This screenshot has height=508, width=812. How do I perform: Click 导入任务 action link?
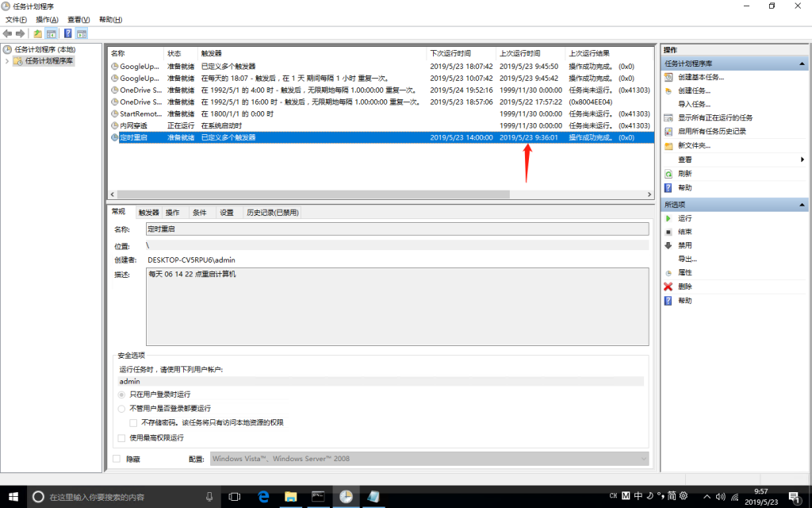tap(695, 104)
